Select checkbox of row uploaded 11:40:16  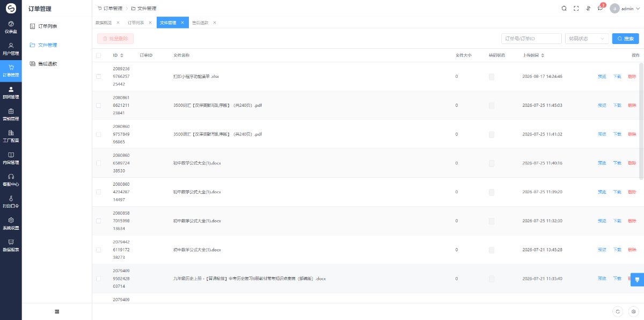[x=98, y=163]
